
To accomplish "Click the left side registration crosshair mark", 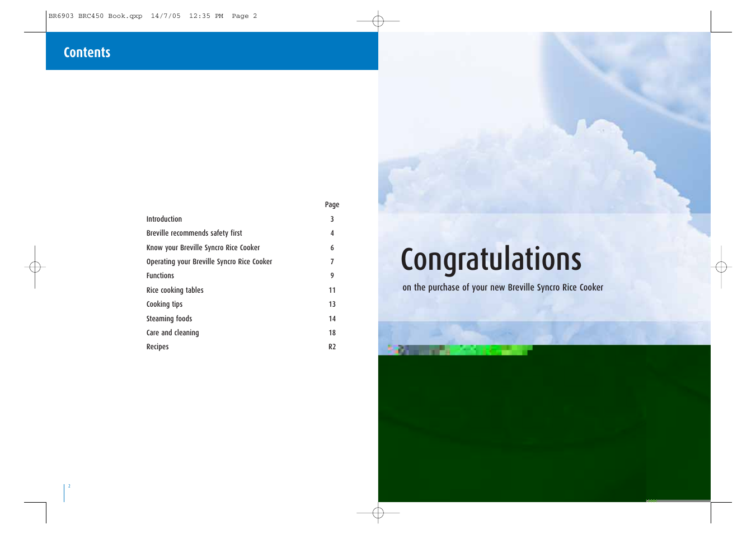I will click(x=35, y=267).
